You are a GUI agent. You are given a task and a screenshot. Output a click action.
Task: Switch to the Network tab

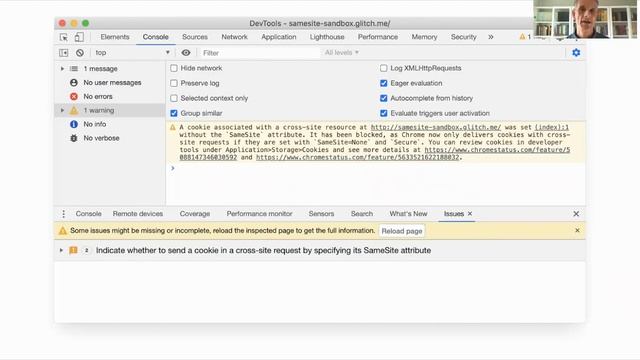pyautogui.click(x=234, y=37)
